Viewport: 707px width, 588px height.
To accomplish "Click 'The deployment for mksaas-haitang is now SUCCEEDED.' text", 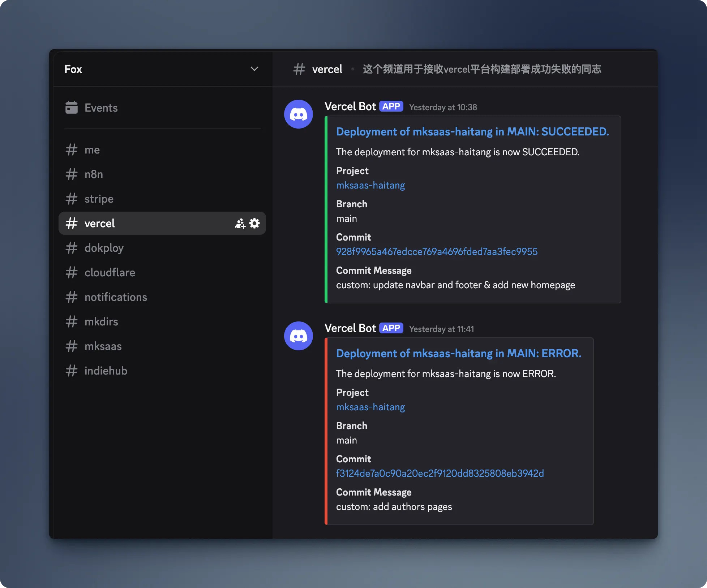I will 458,152.
